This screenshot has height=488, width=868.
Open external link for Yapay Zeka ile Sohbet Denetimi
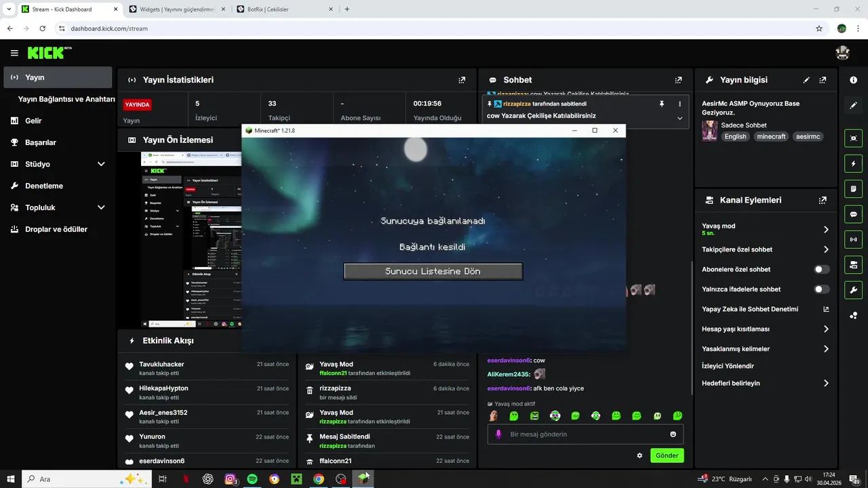(826, 309)
